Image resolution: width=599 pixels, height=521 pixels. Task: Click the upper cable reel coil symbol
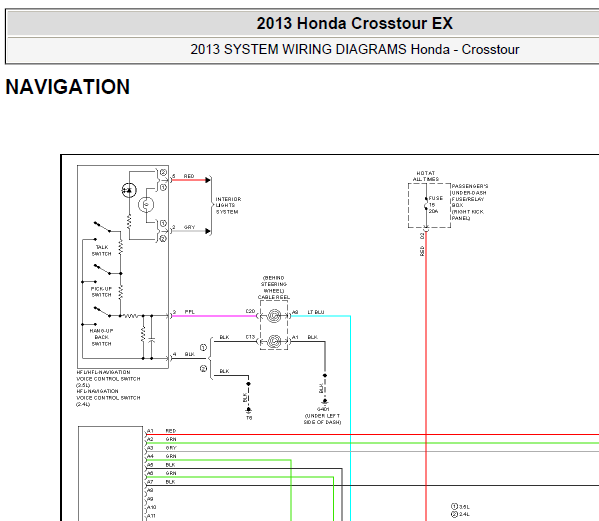274,316
